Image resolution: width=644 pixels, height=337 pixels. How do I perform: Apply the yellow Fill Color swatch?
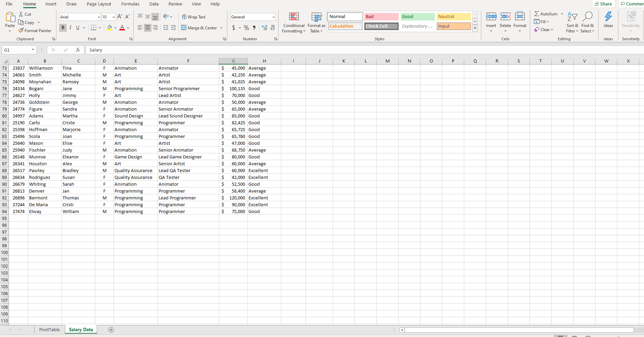[109, 28]
